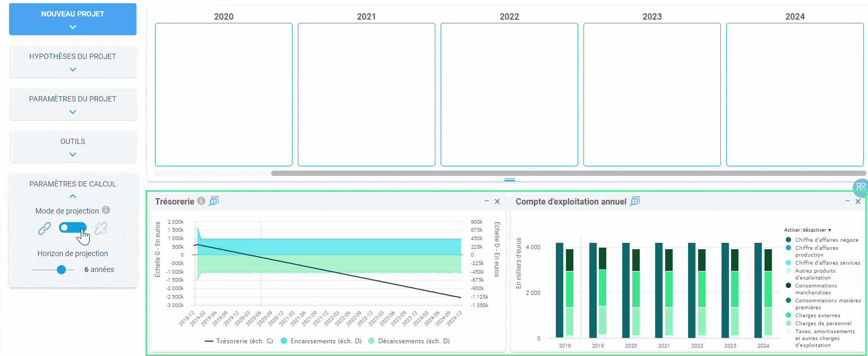868x356 pixels.
Task: Expand the Paramètres du projet section
Action: 73,104
